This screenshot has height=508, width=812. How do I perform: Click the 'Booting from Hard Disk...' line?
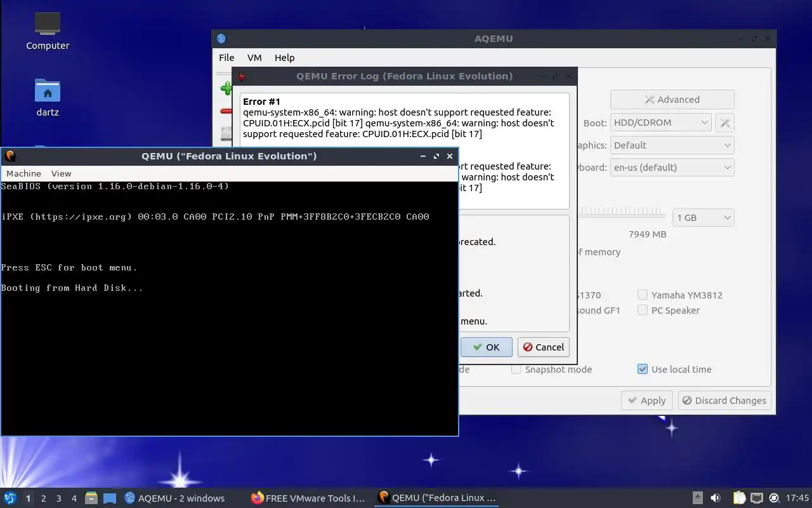click(x=72, y=288)
